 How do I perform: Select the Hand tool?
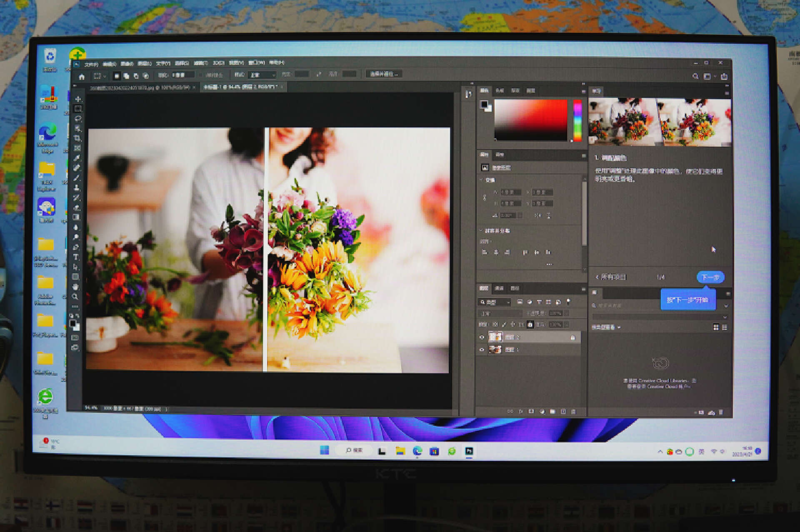tap(75, 287)
